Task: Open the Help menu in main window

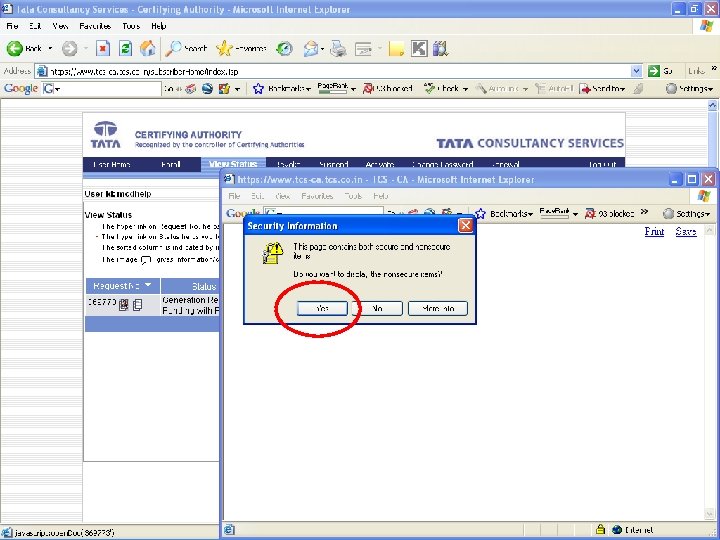Action: 158,26
